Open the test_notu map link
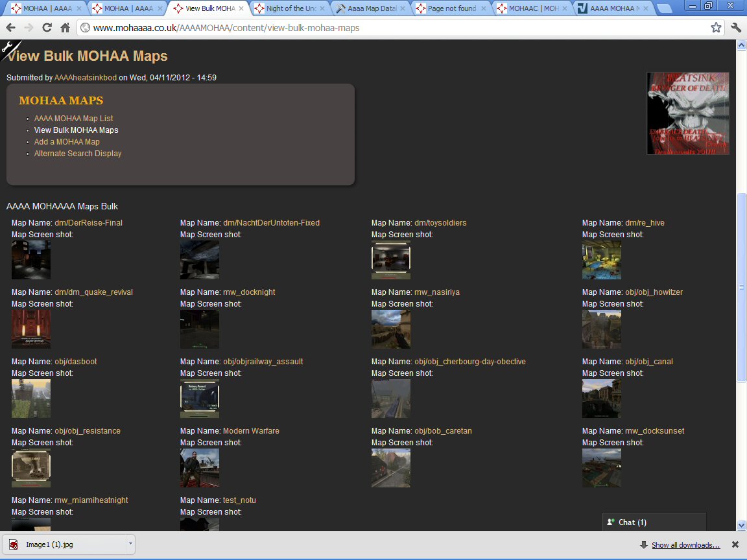 [240, 500]
